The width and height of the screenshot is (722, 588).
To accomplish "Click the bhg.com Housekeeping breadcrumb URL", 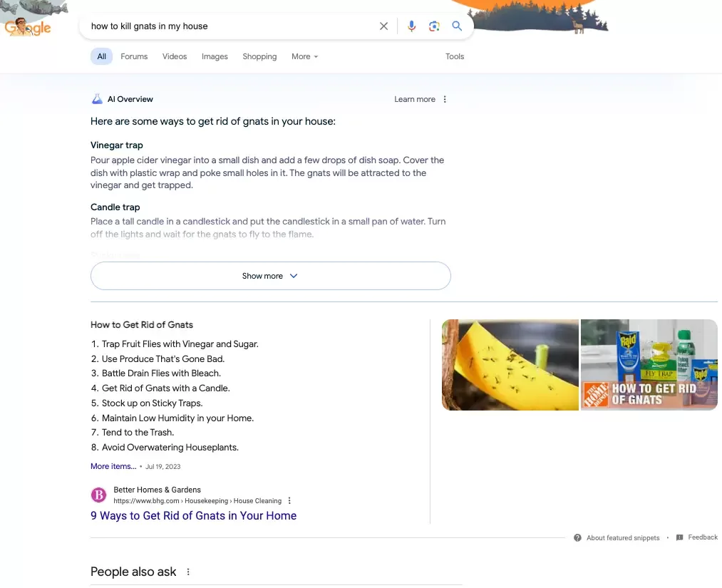I will tap(197, 500).
